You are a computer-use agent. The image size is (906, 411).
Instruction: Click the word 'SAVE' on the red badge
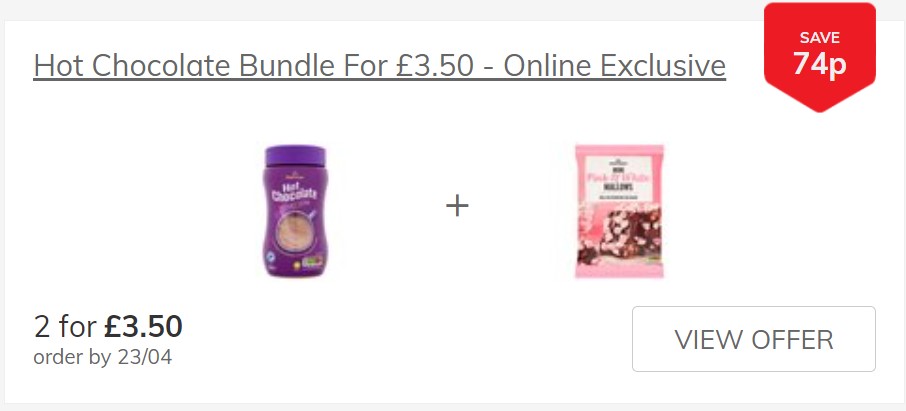pos(819,38)
